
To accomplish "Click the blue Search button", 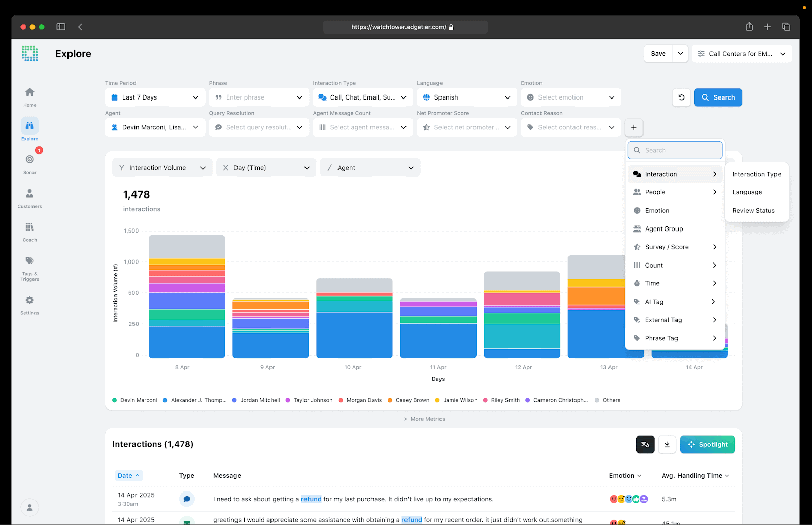I will coord(718,97).
